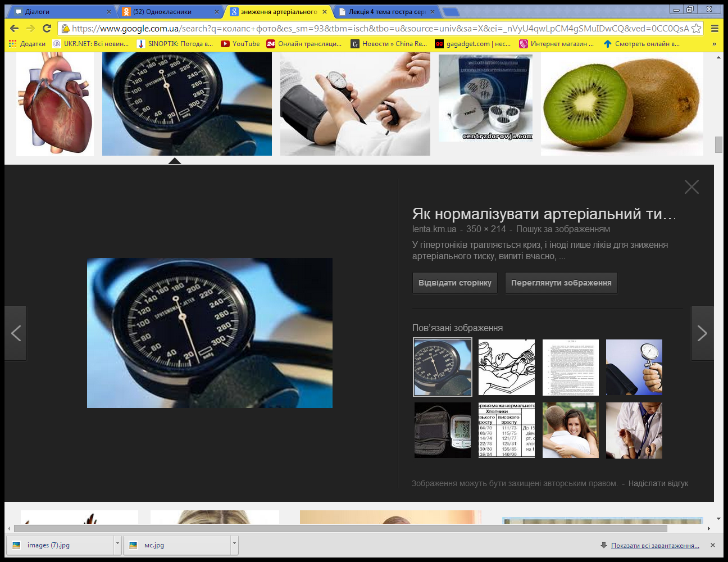Select the related text document thumbnail
Image resolution: width=728 pixels, height=562 pixels.
(571, 368)
